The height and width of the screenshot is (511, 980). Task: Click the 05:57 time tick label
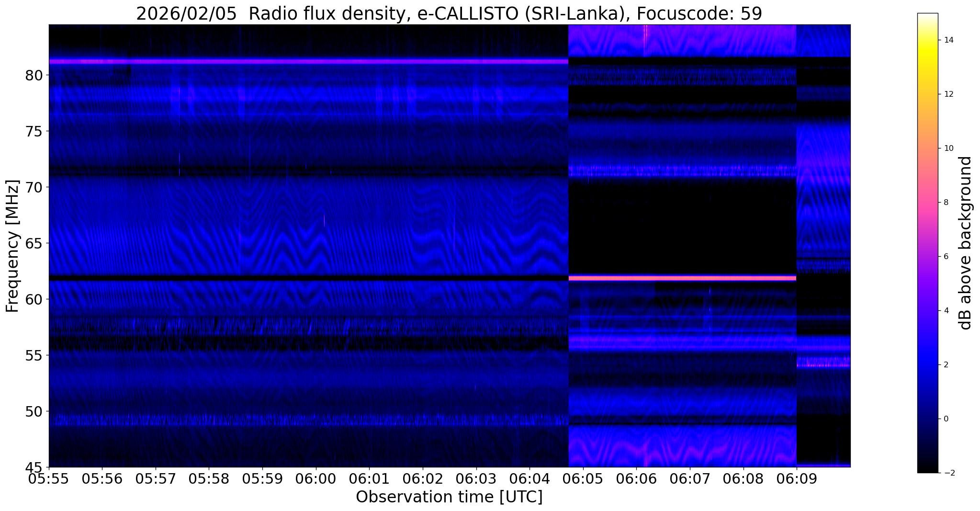click(x=156, y=479)
